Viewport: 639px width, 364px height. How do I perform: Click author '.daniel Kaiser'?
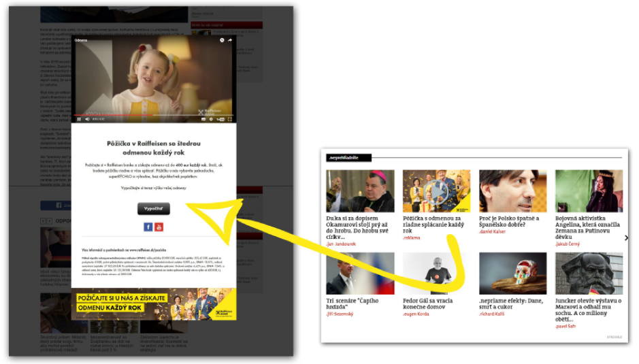tap(492, 231)
